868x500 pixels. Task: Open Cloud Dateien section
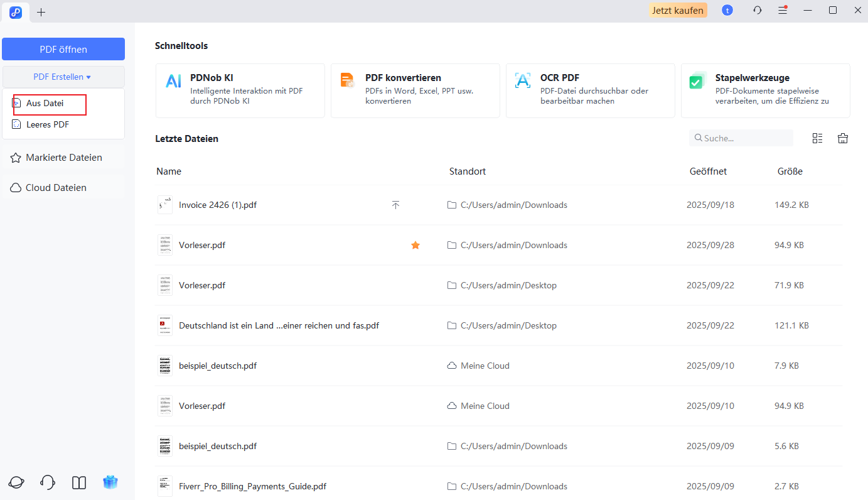[55, 188]
